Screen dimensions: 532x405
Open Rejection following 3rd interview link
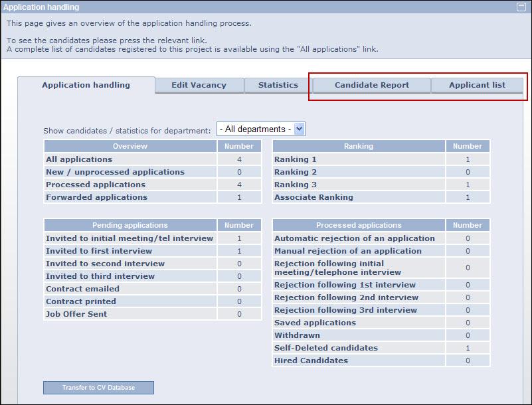click(x=346, y=310)
